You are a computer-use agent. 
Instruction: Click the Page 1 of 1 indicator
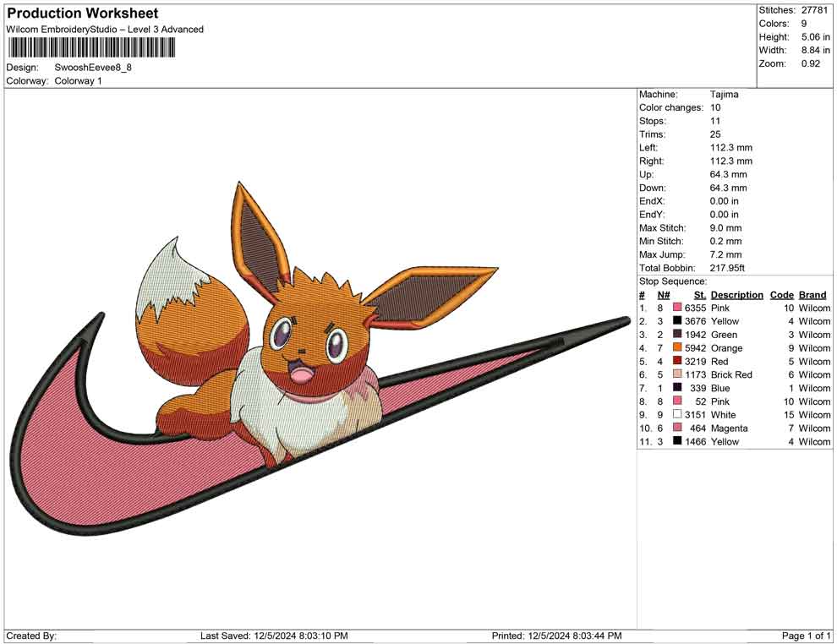807,636
